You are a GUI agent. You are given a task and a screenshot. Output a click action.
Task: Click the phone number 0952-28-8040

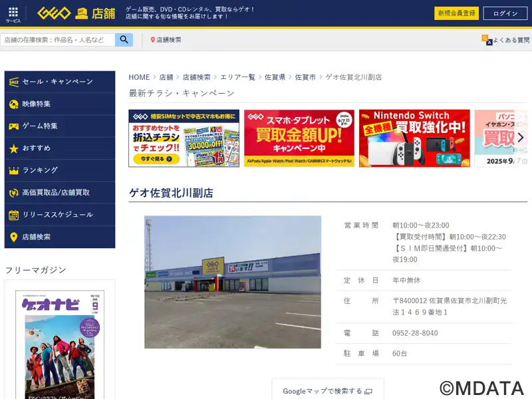point(415,333)
